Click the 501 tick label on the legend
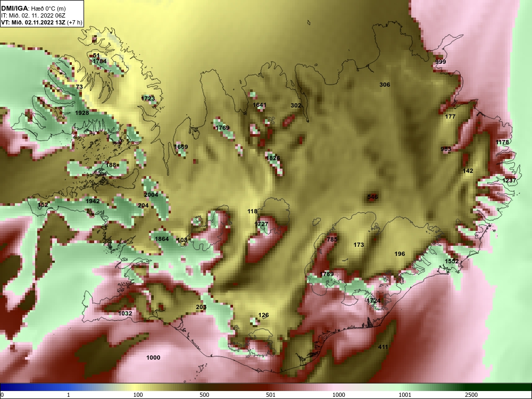532x399 pixels. pyautogui.click(x=270, y=395)
